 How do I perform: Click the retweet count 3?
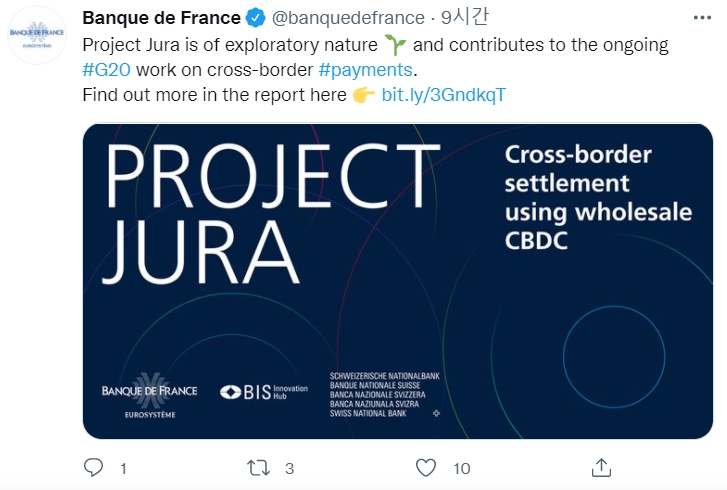pos(289,468)
